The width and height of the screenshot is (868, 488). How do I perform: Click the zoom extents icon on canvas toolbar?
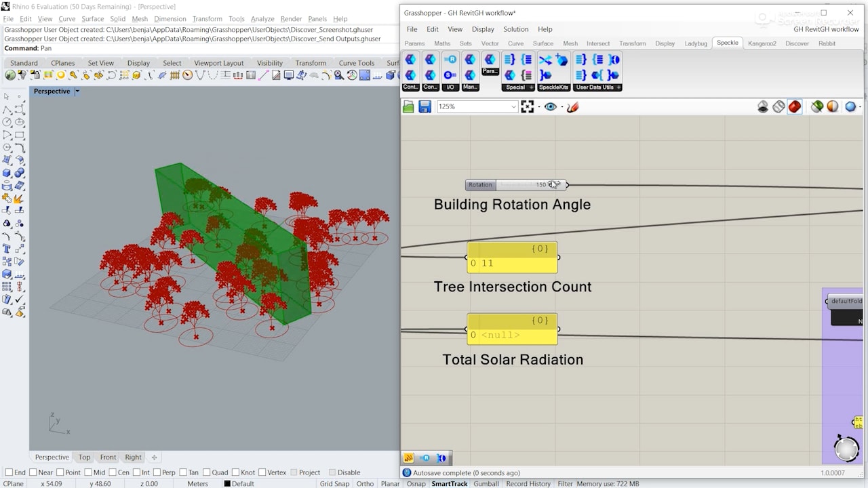[527, 107]
